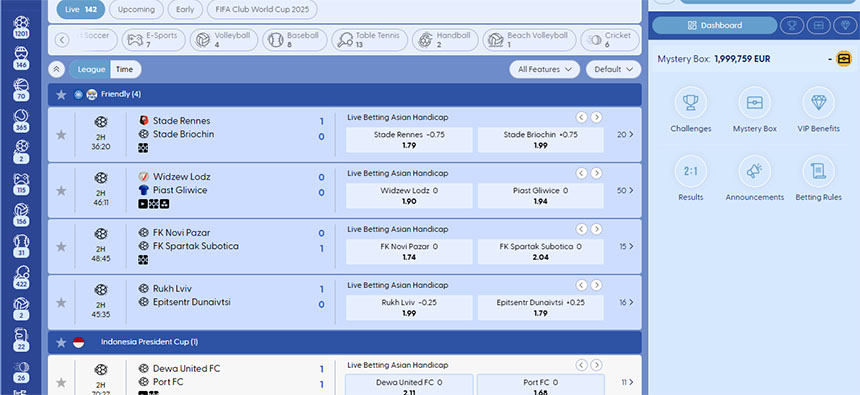Select the sidebar sport icon with count 146

[x=21, y=58]
